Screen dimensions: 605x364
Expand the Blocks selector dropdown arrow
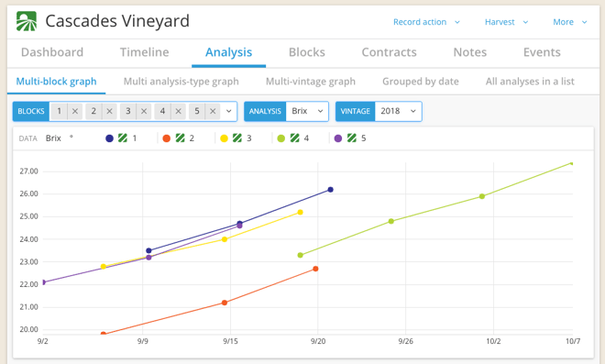[229, 111]
